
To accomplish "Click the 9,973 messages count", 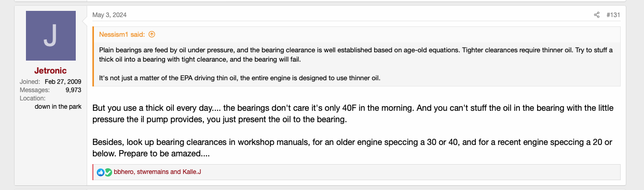I will pyautogui.click(x=73, y=90).
